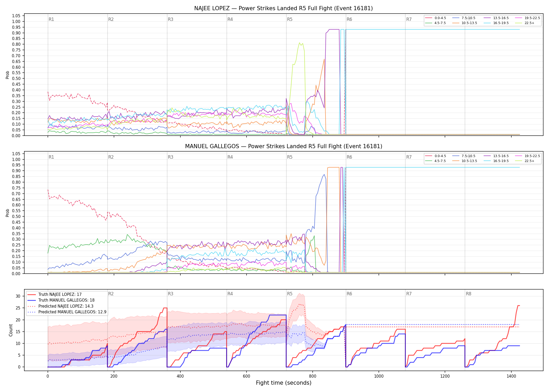Click the 600 tick label on the time axis
The image size is (549, 392).
(246, 376)
